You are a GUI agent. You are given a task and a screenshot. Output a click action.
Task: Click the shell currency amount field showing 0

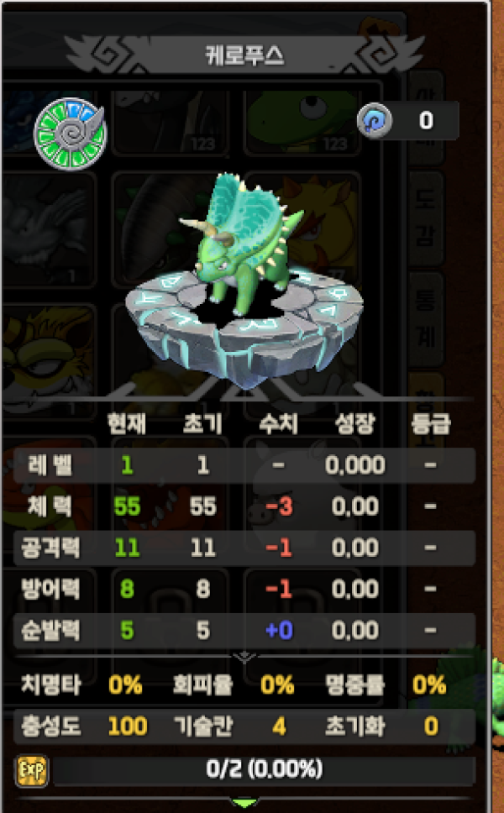click(x=426, y=120)
